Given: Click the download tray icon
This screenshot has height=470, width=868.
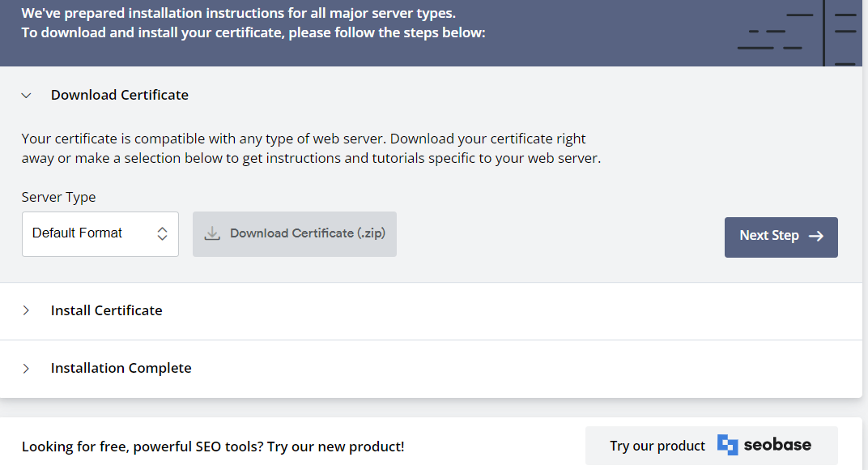Looking at the screenshot, I should point(212,233).
